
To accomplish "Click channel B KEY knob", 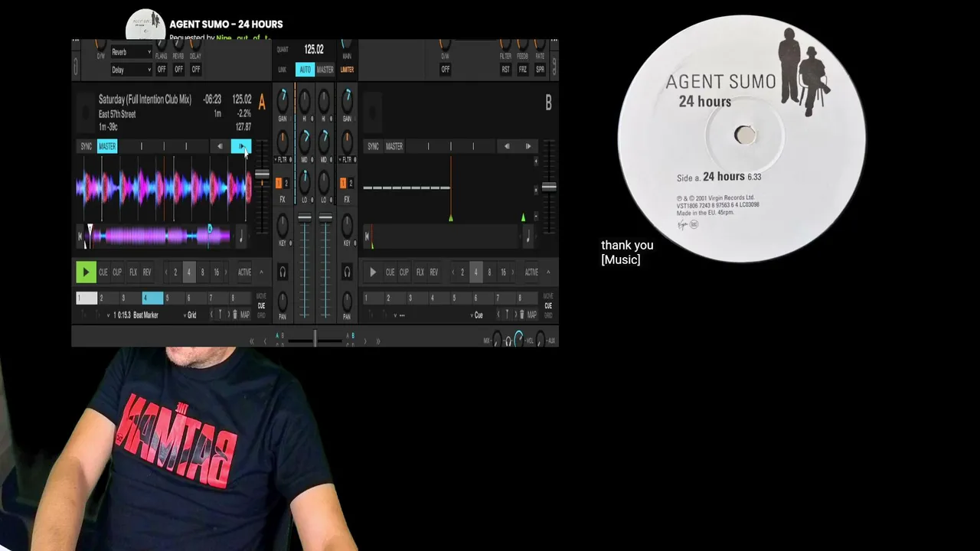I will tap(347, 224).
